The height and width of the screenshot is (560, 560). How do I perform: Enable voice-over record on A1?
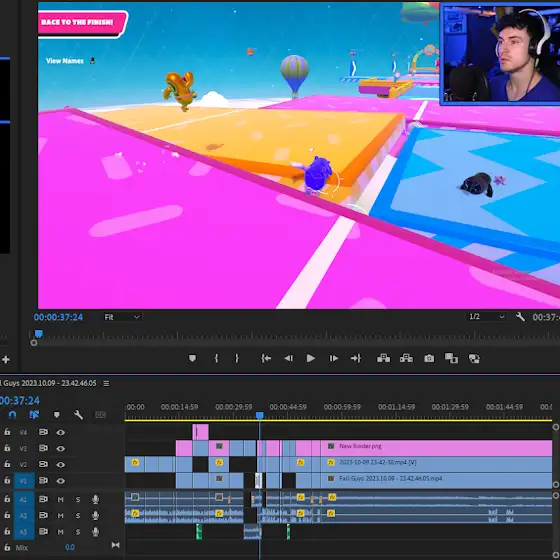point(95,499)
